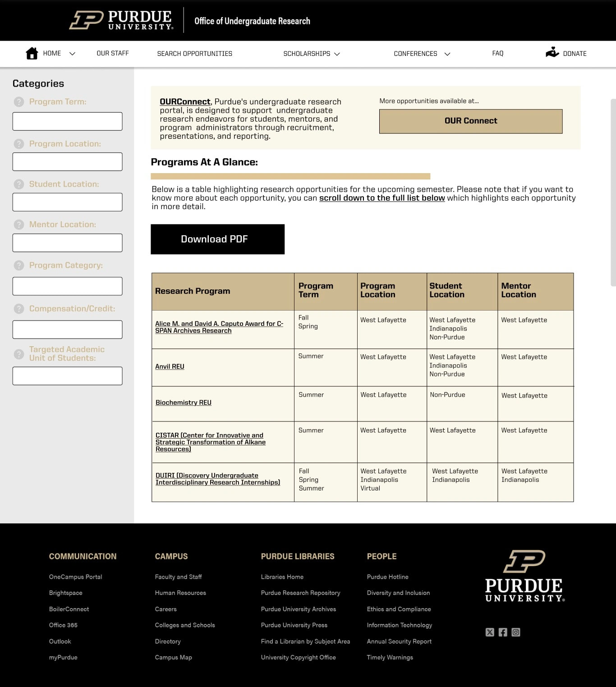Open the Scholarships menu item
Image resolution: width=616 pixels, height=687 pixels.
pyautogui.click(x=307, y=54)
